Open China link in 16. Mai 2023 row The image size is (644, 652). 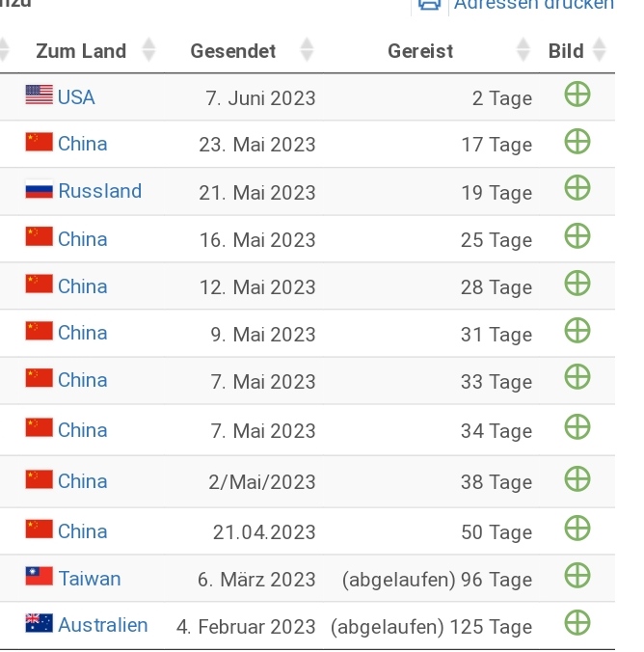[82, 239]
